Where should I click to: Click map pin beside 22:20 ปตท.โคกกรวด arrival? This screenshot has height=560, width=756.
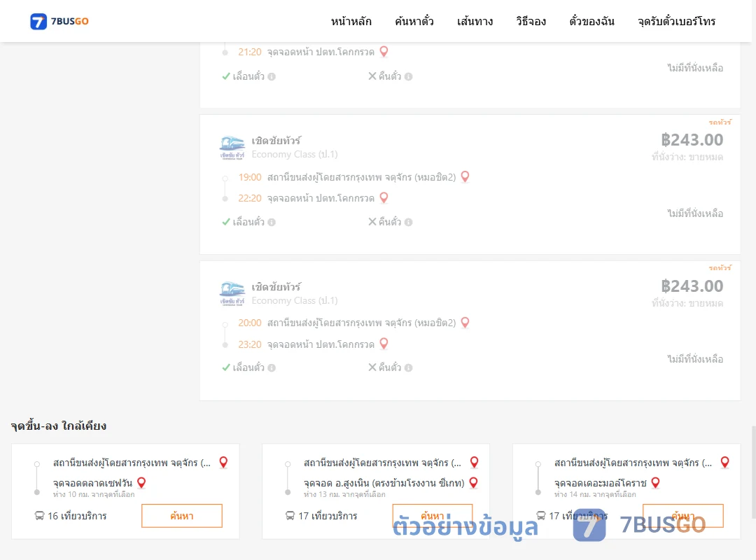point(384,198)
